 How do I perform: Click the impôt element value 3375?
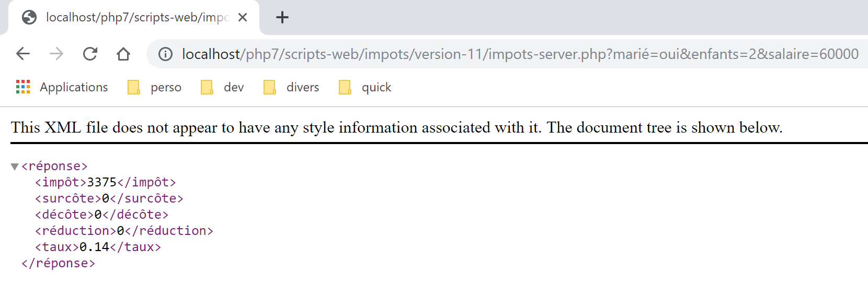pyautogui.click(x=101, y=182)
